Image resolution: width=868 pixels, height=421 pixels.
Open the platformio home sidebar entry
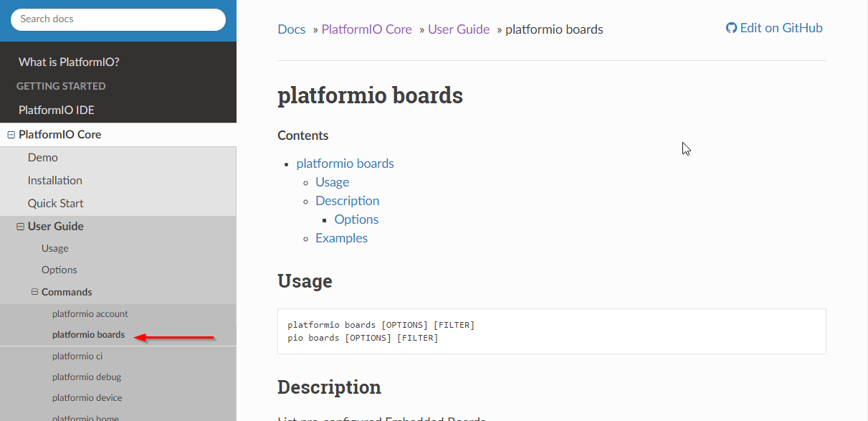coord(85,417)
